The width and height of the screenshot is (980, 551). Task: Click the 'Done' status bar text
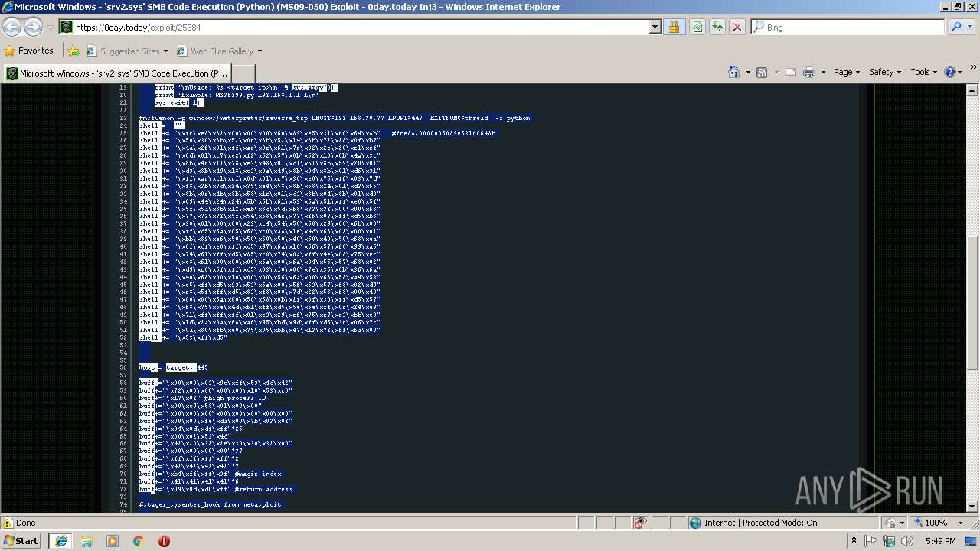[26, 523]
